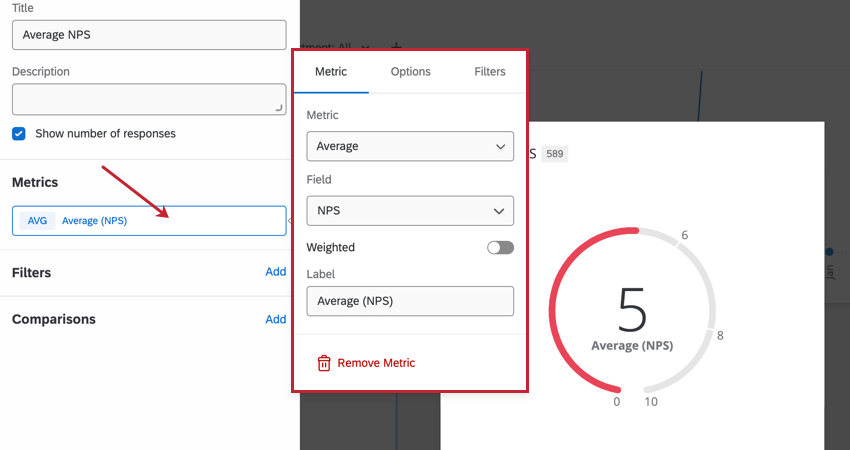Open the dimmed filter dropdown ending in All
850x450 pixels.
point(340,47)
